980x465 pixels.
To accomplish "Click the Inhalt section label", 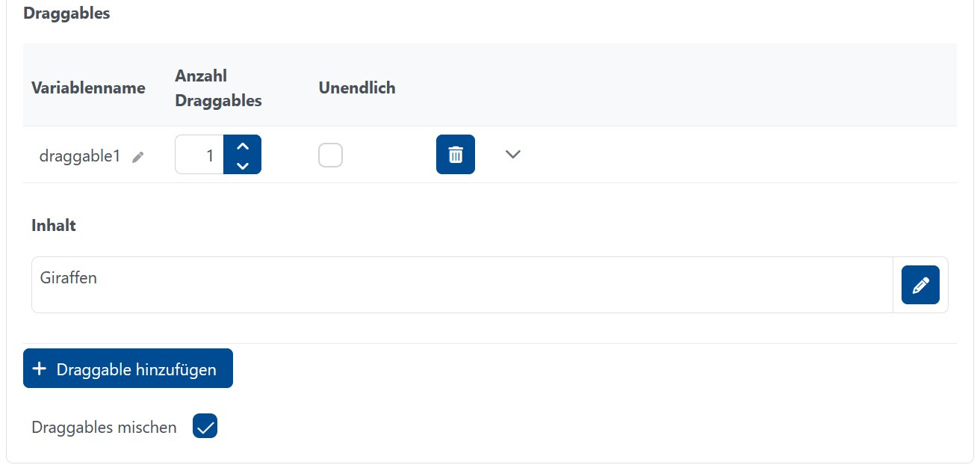I will pyautogui.click(x=54, y=225).
